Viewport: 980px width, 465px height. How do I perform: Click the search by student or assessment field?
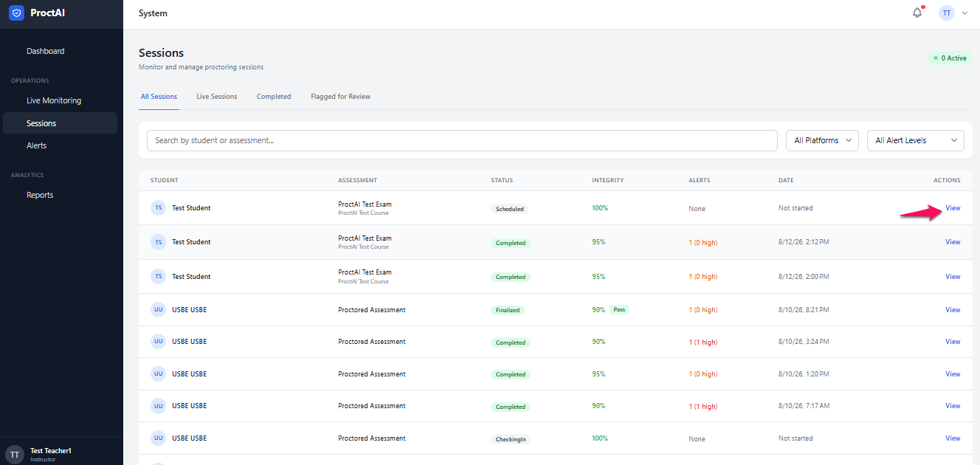click(462, 140)
